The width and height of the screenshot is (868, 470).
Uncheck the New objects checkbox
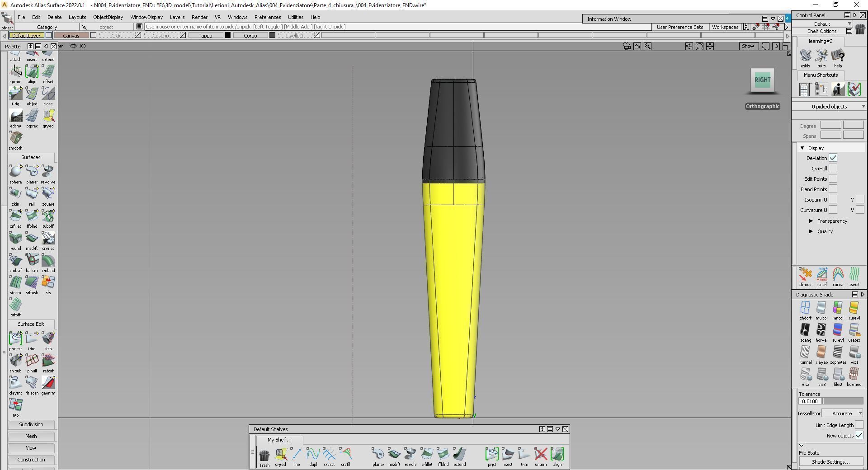(859, 435)
